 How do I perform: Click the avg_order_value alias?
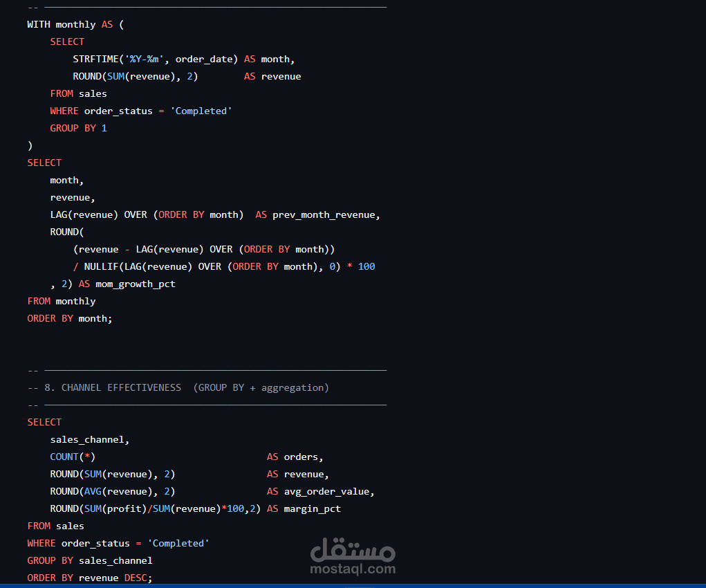[x=328, y=492]
